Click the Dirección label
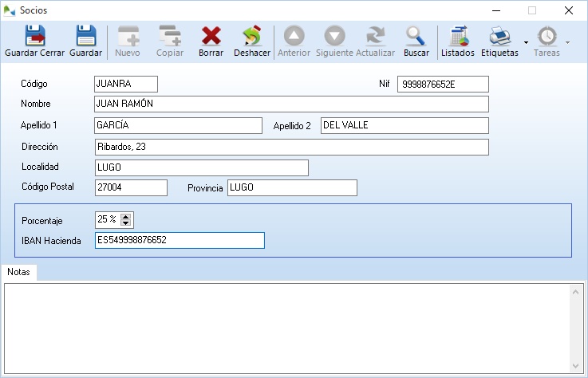588x378 pixels. click(40, 147)
